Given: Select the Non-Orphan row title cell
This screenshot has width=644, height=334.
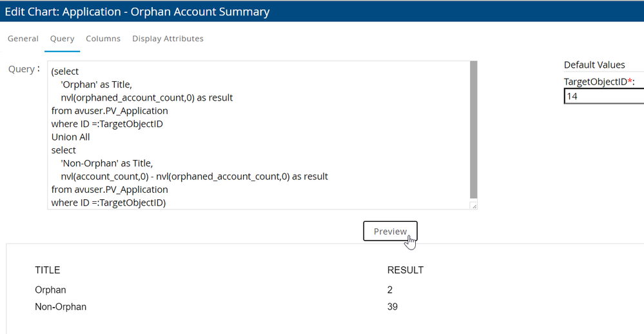Looking at the screenshot, I should click(x=61, y=307).
